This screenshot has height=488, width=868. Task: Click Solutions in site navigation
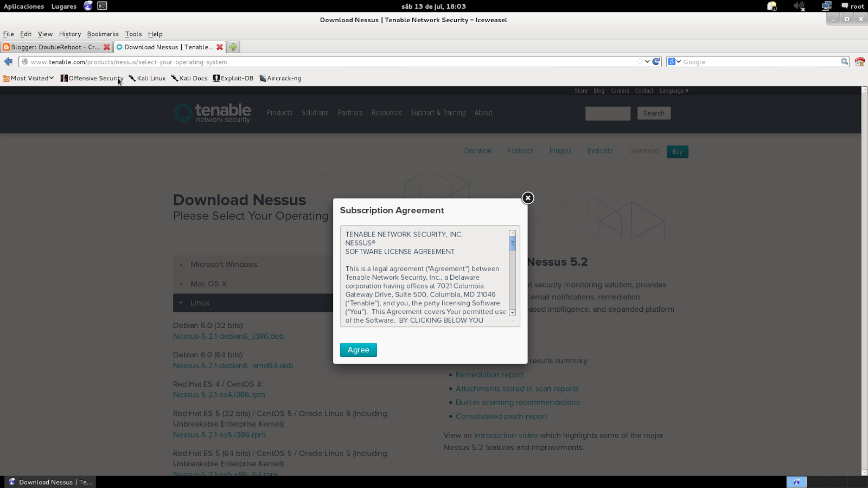315,113
